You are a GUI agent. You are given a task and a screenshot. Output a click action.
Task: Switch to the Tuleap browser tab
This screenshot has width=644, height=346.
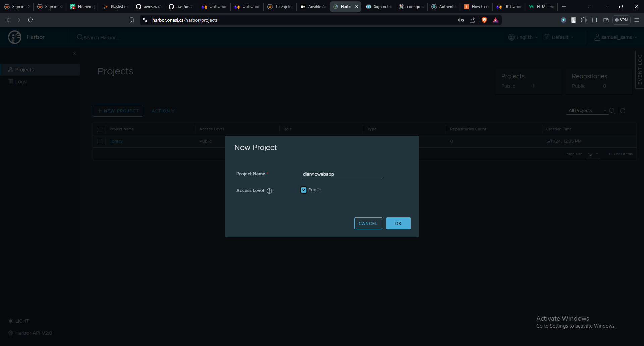(280, 7)
